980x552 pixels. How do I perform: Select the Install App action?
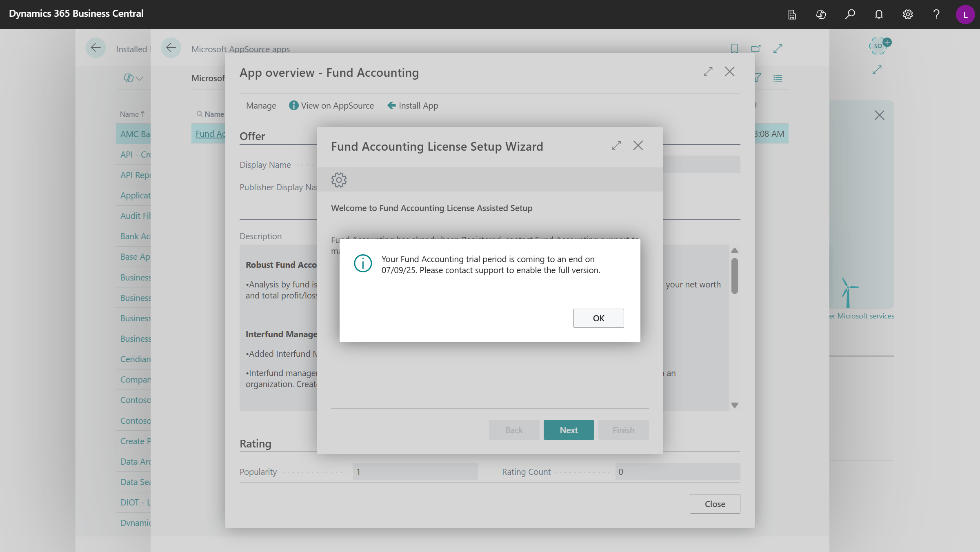(412, 105)
